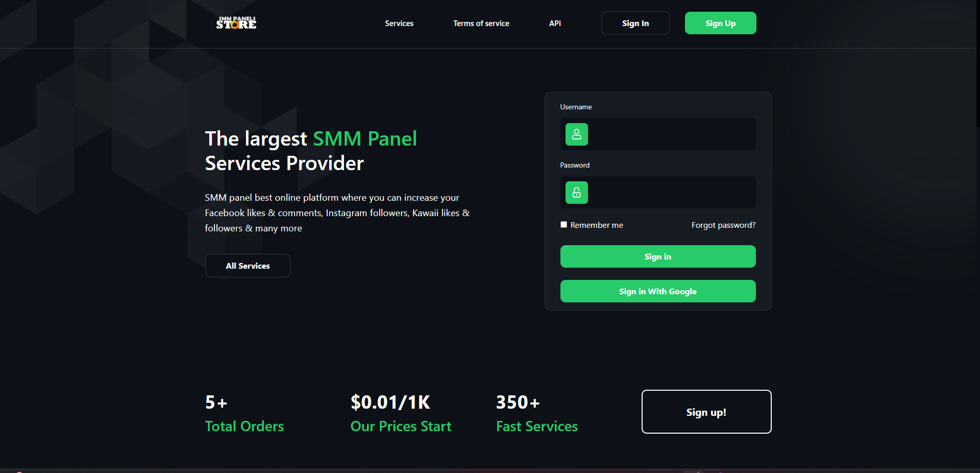Click the green SMM Panel heading text
Screen dimensions: 980x473
point(364,139)
